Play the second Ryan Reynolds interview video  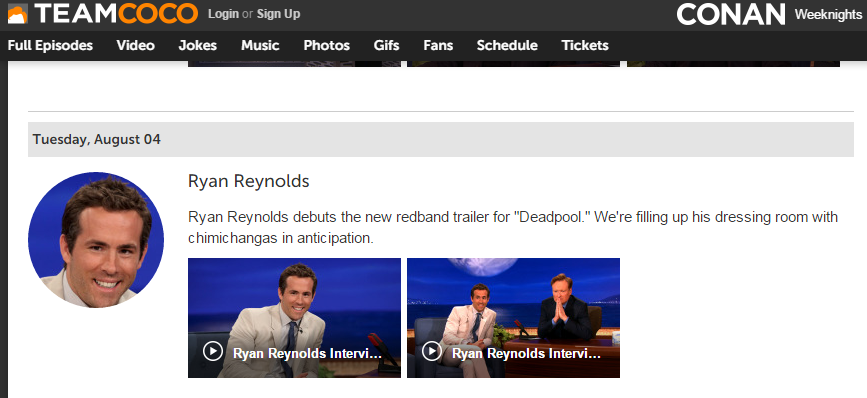513,318
